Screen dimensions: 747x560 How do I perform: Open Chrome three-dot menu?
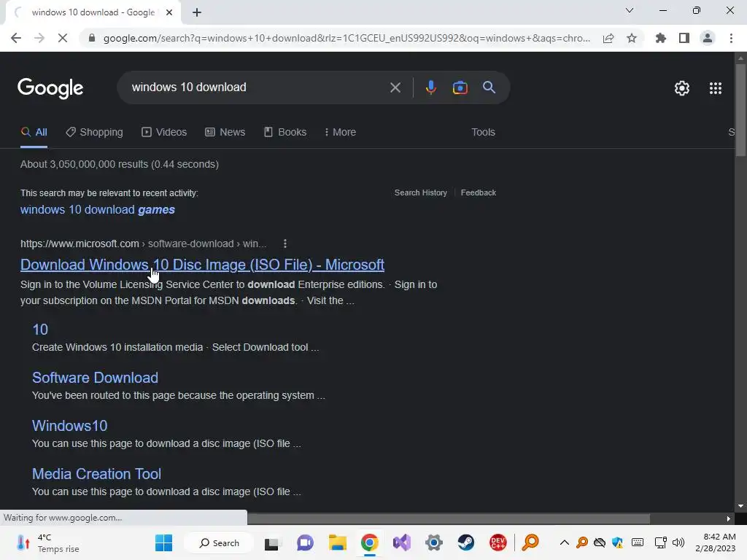click(731, 38)
